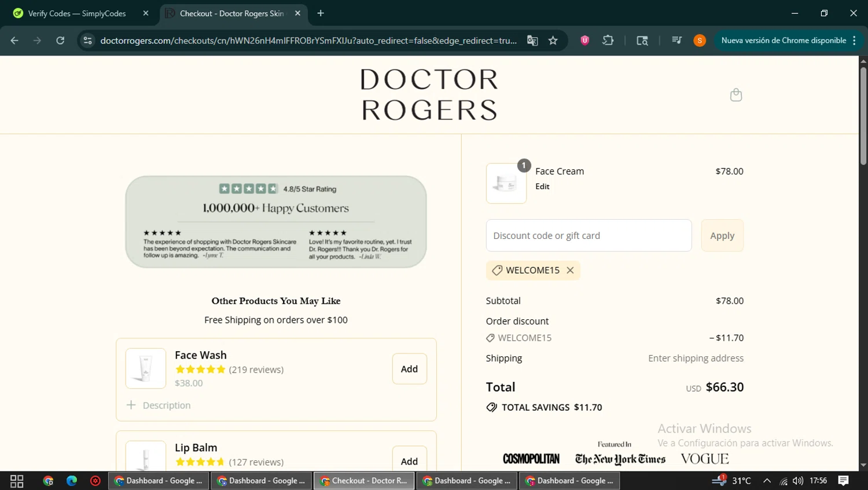Image resolution: width=868 pixels, height=490 pixels.
Task: Translate this page icon
Action: coord(532,40)
